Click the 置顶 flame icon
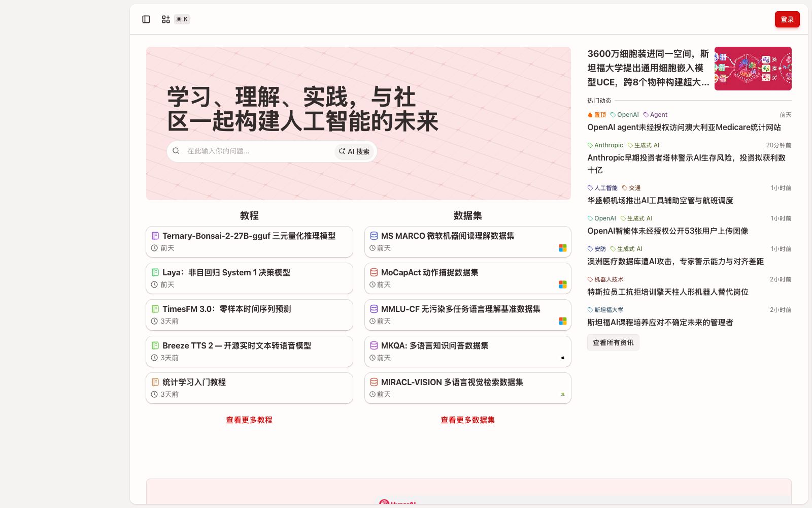The image size is (812, 508). point(590,115)
